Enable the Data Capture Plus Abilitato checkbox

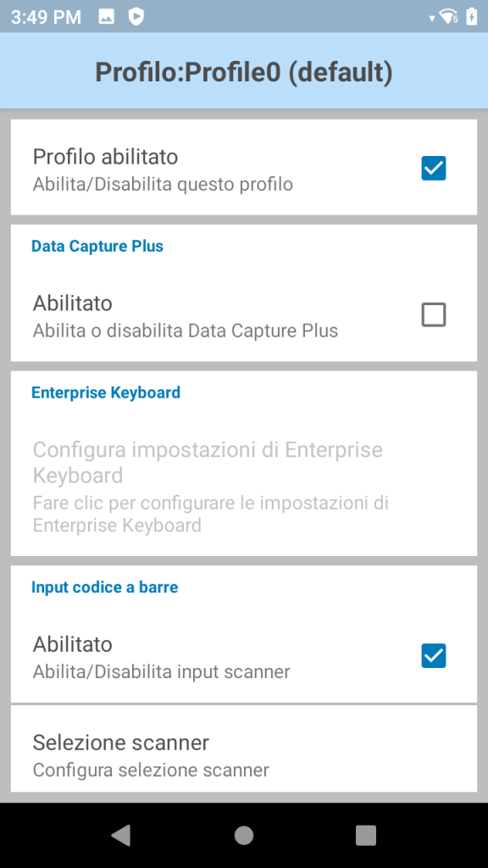(x=434, y=314)
